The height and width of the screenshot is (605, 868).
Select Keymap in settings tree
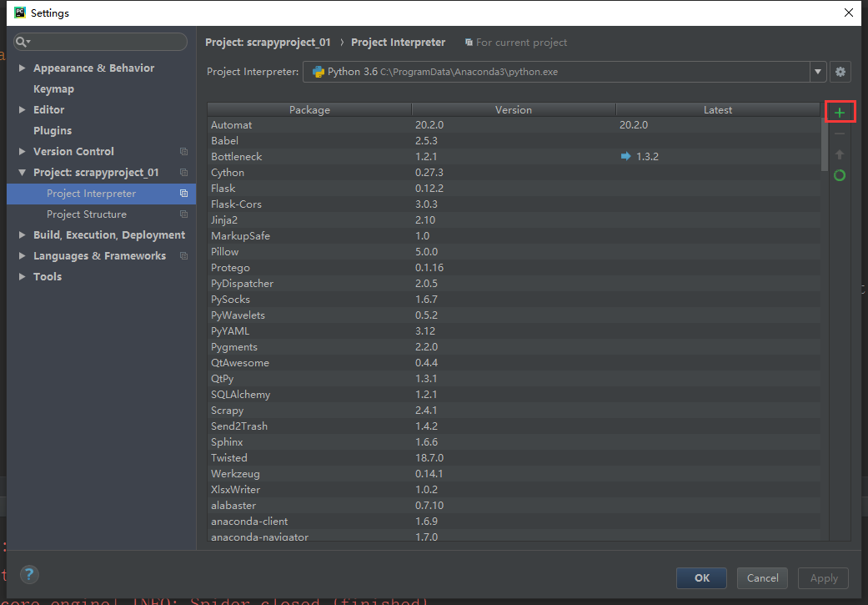click(x=53, y=89)
